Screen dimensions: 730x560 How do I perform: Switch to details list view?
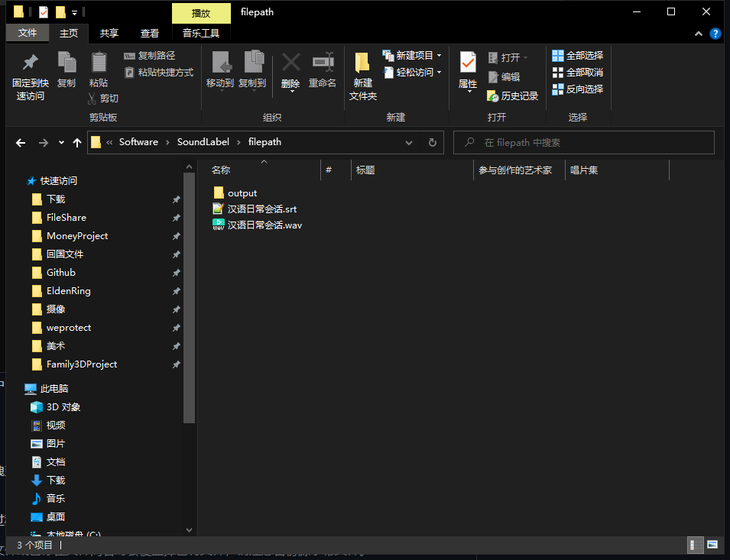(696, 545)
